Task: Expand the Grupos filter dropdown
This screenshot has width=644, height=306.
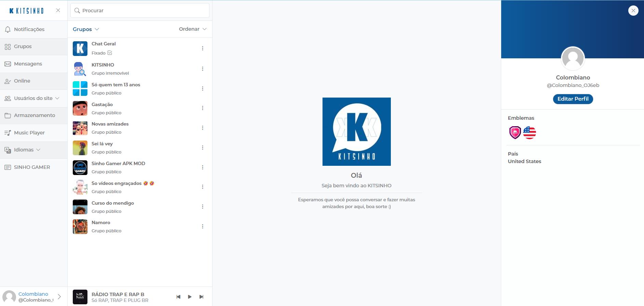Action: point(86,29)
